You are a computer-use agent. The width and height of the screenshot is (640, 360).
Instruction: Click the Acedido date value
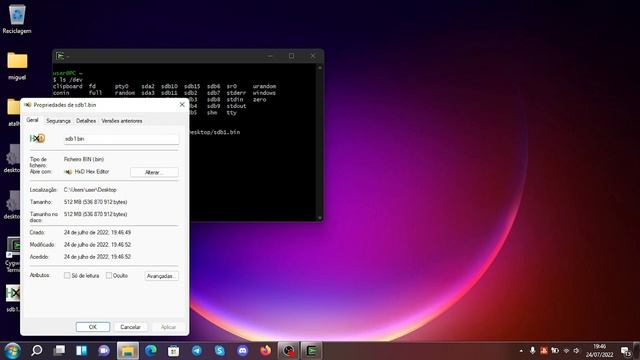coord(97,257)
